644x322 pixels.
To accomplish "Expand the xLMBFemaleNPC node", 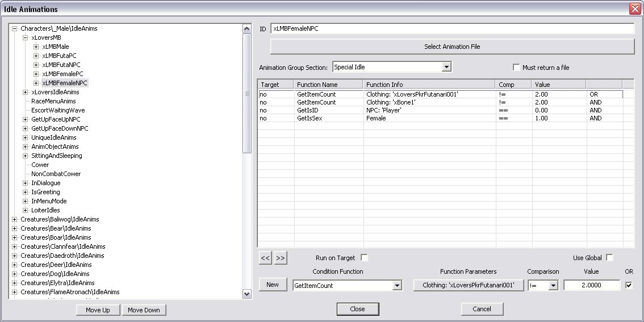I will click(x=36, y=83).
